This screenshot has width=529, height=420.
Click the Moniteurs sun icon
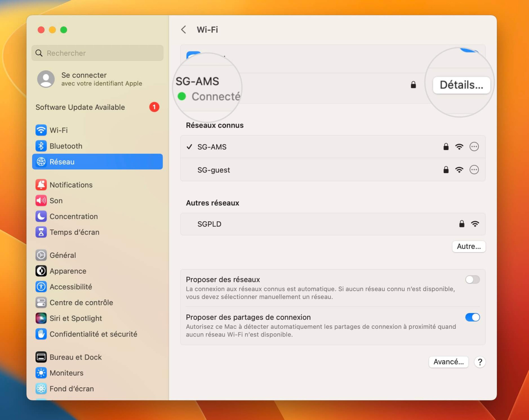point(41,373)
